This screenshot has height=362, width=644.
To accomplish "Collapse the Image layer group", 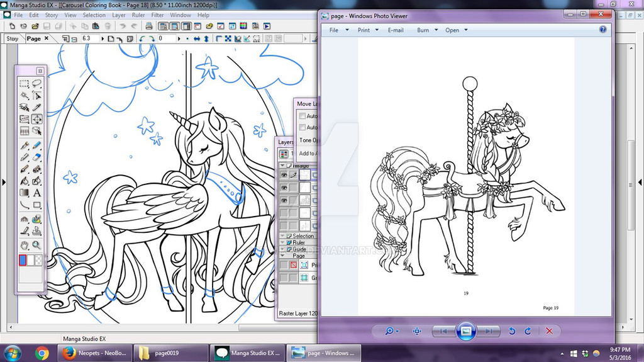I will 282,166.
